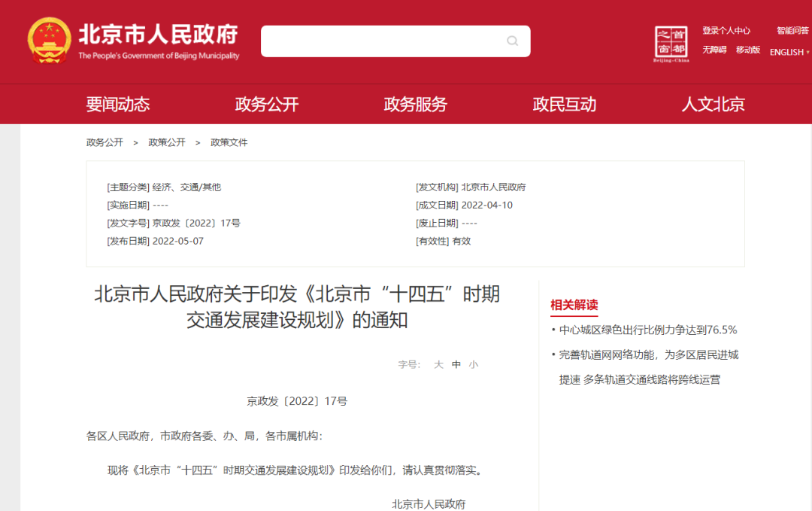Image resolution: width=812 pixels, height=511 pixels.
Task: Expand the ENGLISH language dropdown
Action: pos(789,52)
